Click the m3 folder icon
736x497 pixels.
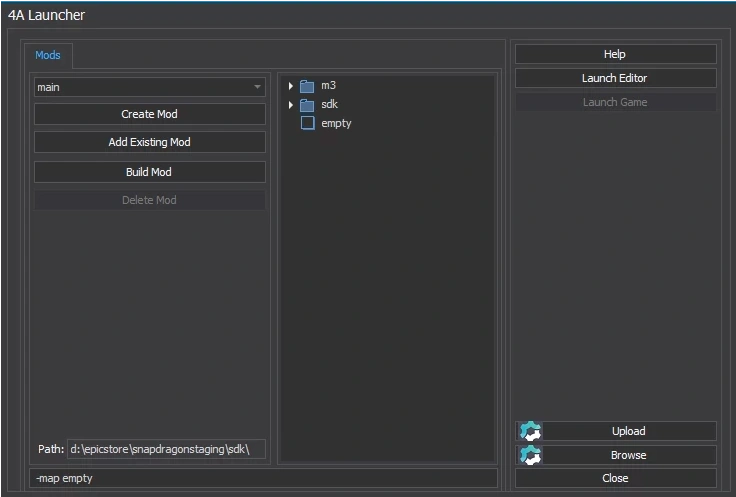307,86
